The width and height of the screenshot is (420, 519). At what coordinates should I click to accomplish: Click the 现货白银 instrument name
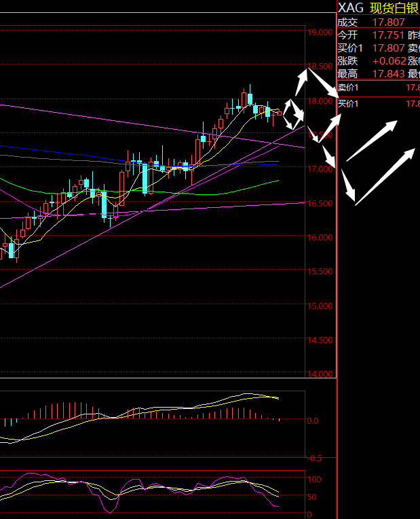(x=394, y=8)
